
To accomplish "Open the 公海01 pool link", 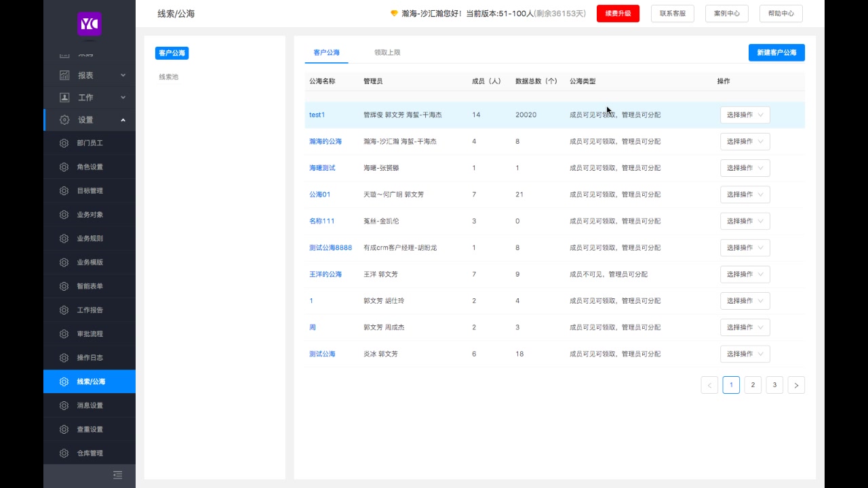I will (319, 195).
